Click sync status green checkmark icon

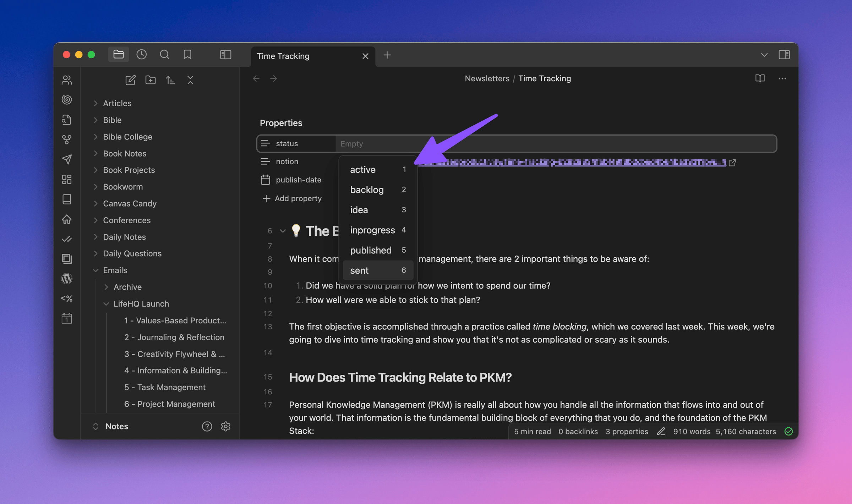[x=788, y=432]
